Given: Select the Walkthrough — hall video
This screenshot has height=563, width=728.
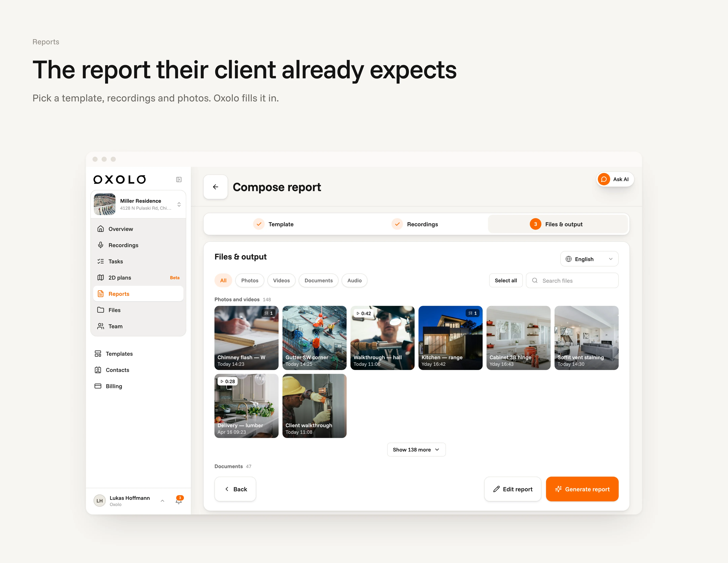Looking at the screenshot, I should tap(382, 338).
